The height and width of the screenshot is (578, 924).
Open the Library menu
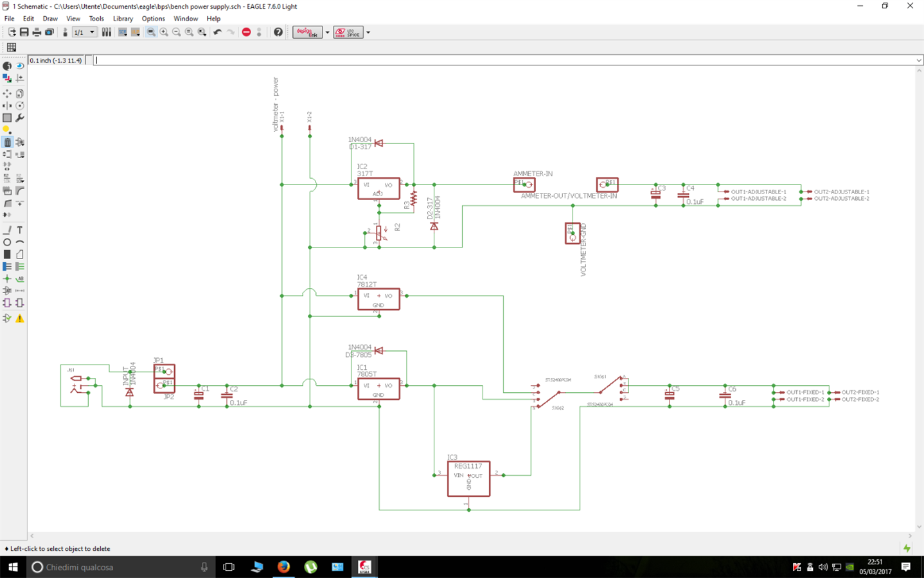click(123, 19)
